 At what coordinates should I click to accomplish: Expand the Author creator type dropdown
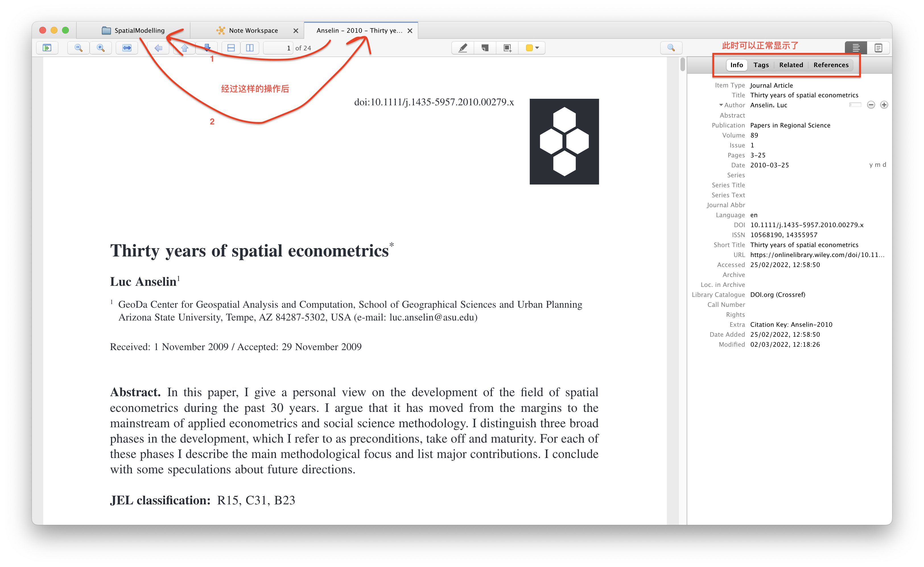tap(732, 105)
